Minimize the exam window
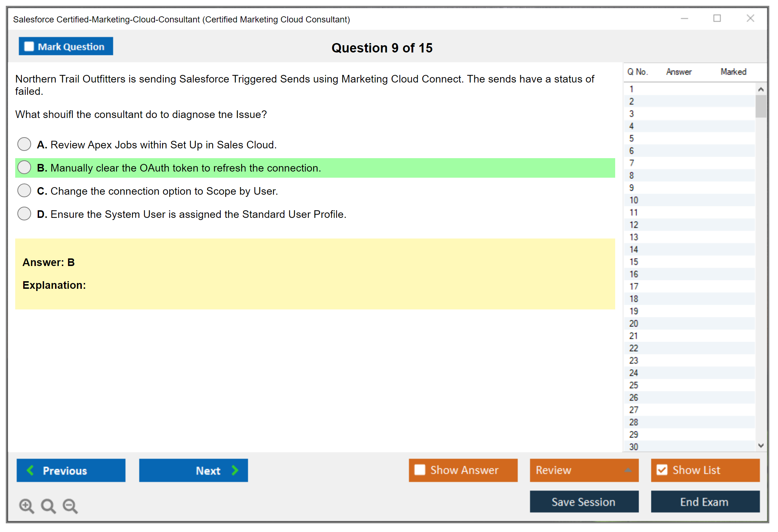The width and height of the screenshot is (778, 532). 684,18
